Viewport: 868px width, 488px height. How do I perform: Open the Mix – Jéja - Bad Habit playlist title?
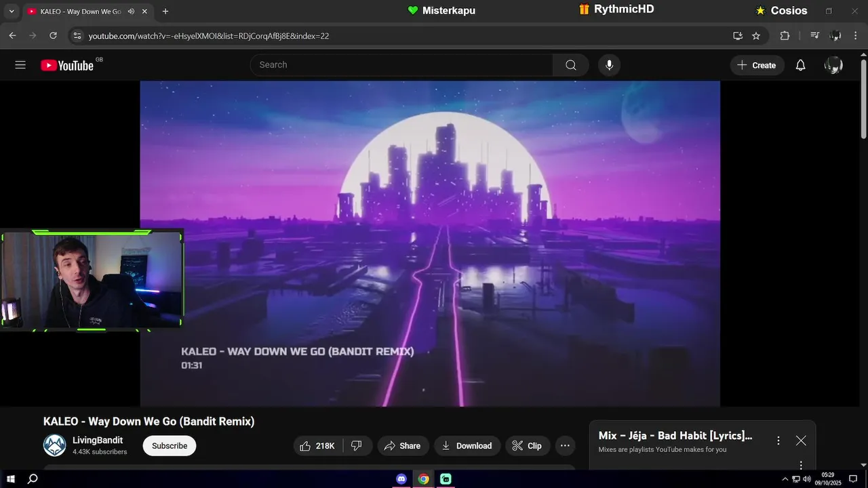(x=675, y=436)
